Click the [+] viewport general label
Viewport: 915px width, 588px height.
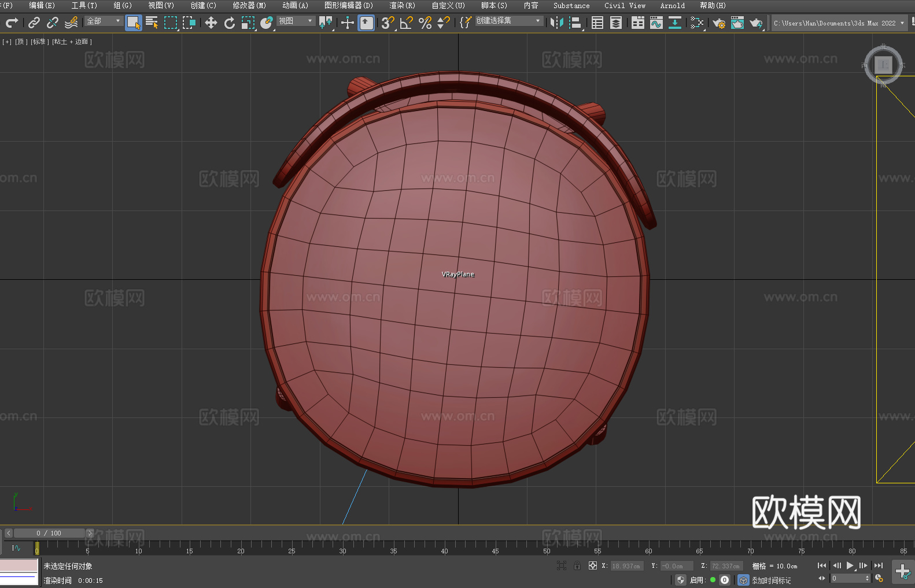pyautogui.click(x=7, y=42)
